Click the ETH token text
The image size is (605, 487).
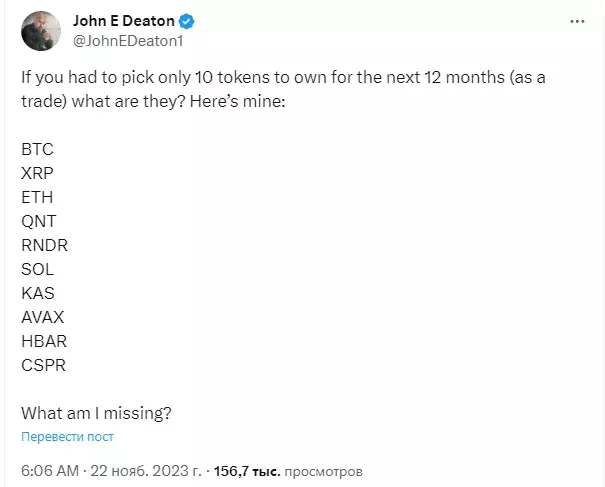pos(37,197)
